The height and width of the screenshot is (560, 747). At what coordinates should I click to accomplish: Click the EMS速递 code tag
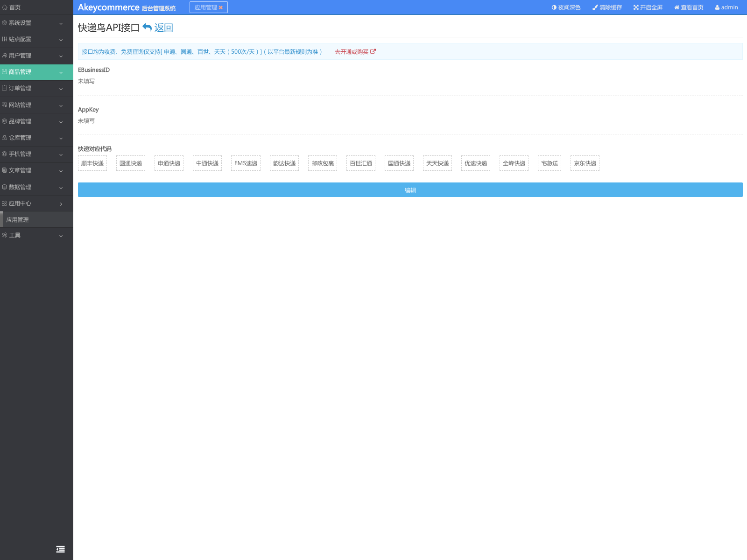[246, 163]
